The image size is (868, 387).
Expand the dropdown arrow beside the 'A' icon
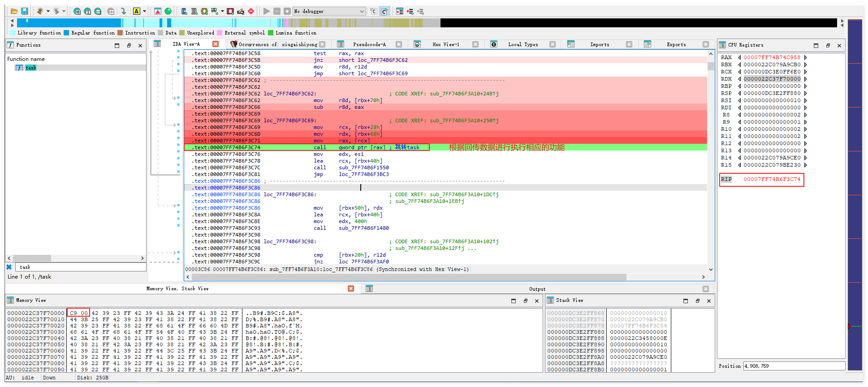coord(144,11)
